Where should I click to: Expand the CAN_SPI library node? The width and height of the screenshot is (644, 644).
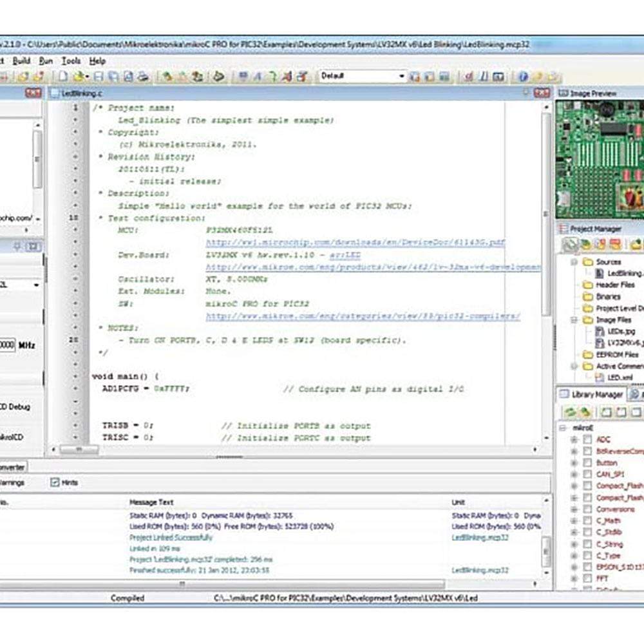[x=574, y=475]
